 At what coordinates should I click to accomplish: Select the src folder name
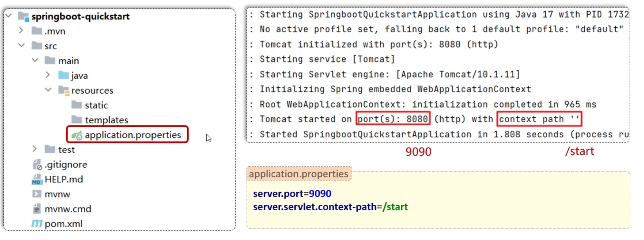coord(51,46)
